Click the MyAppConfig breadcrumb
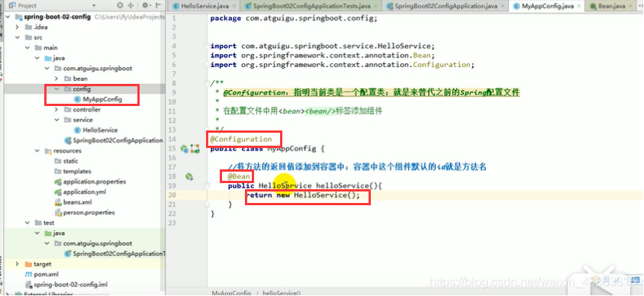This screenshot has height=296, width=644. 231,293
